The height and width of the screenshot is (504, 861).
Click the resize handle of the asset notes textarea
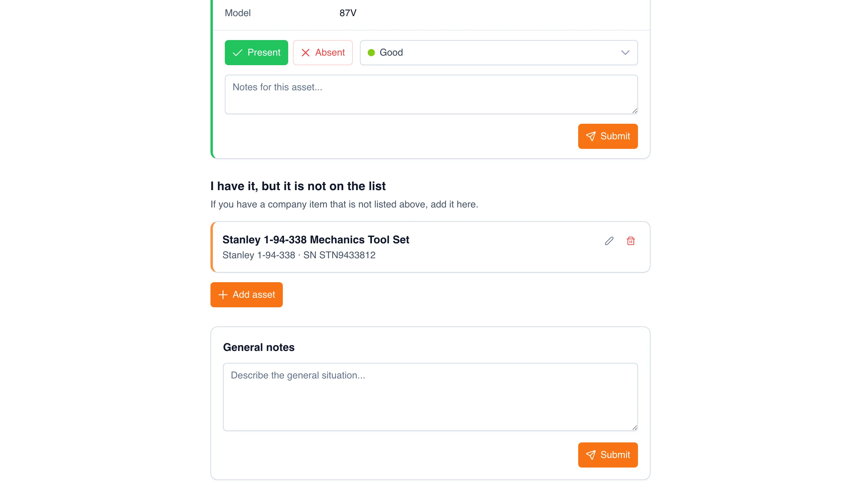click(x=634, y=111)
